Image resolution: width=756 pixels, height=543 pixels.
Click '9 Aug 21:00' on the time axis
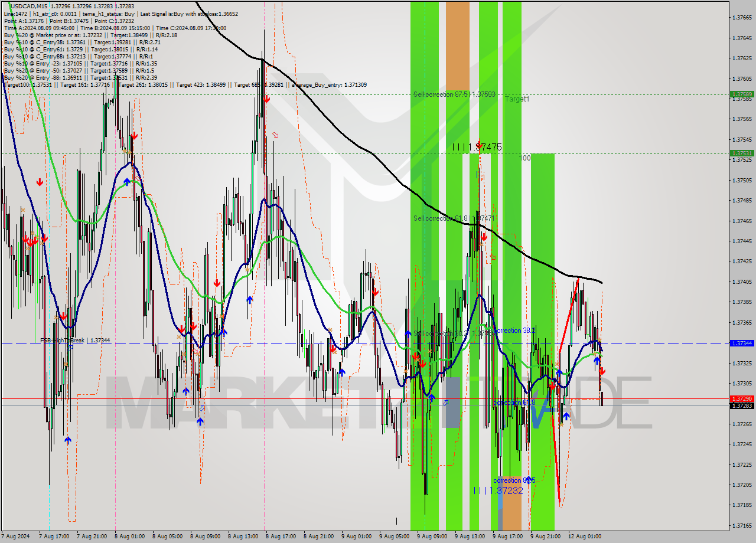[x=545, y=537]
